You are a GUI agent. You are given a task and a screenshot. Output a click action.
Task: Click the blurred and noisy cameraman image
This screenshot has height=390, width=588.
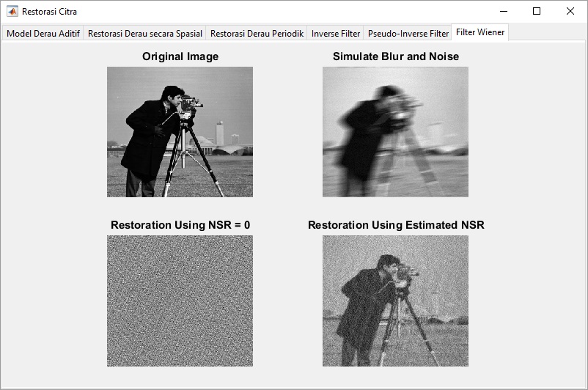[x=395, y=132]
